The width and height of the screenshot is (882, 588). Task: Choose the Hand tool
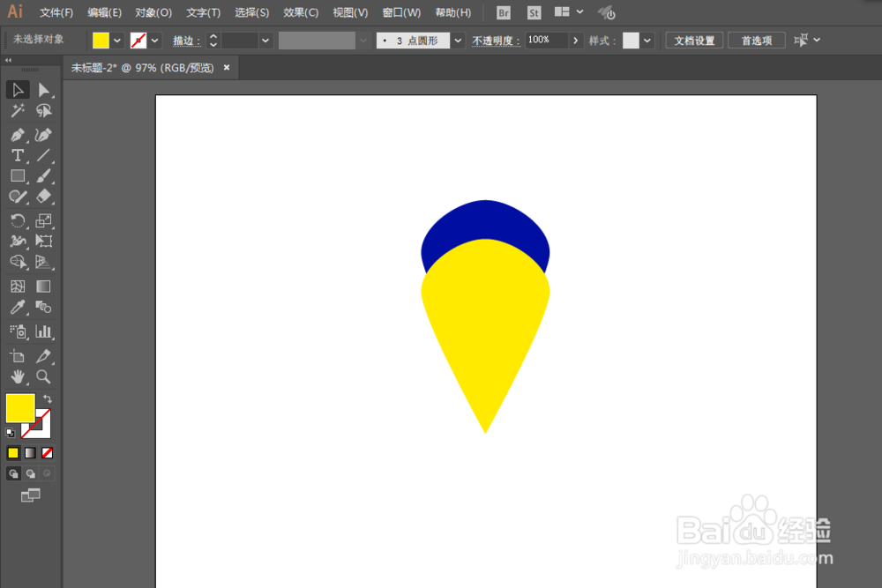click(18, 376)
